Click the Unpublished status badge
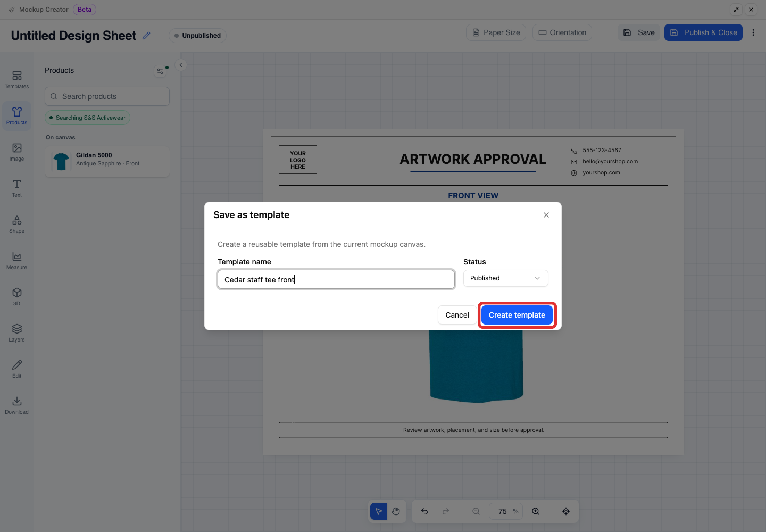 197,36
